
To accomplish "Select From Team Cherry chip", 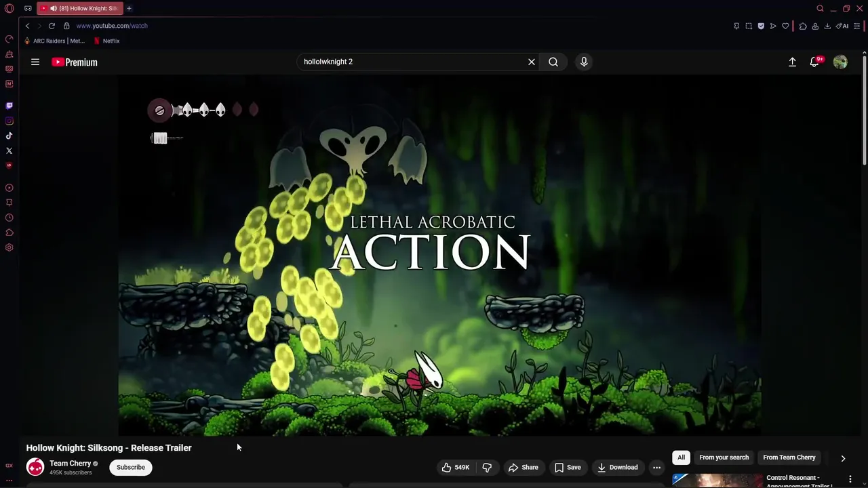I will click(x=789, y=457).
